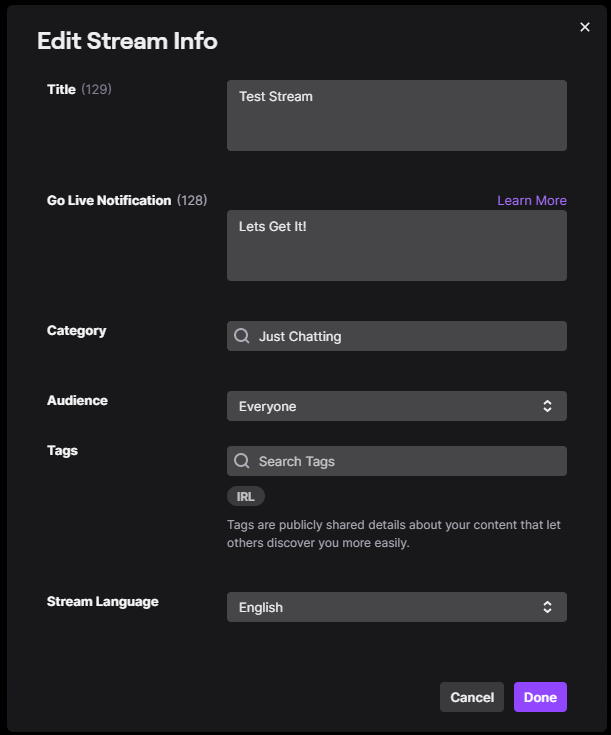Image resolution: width=611 pixels, height=735 pixels.
Task: Click the Title field label
Action: (61, 89)
